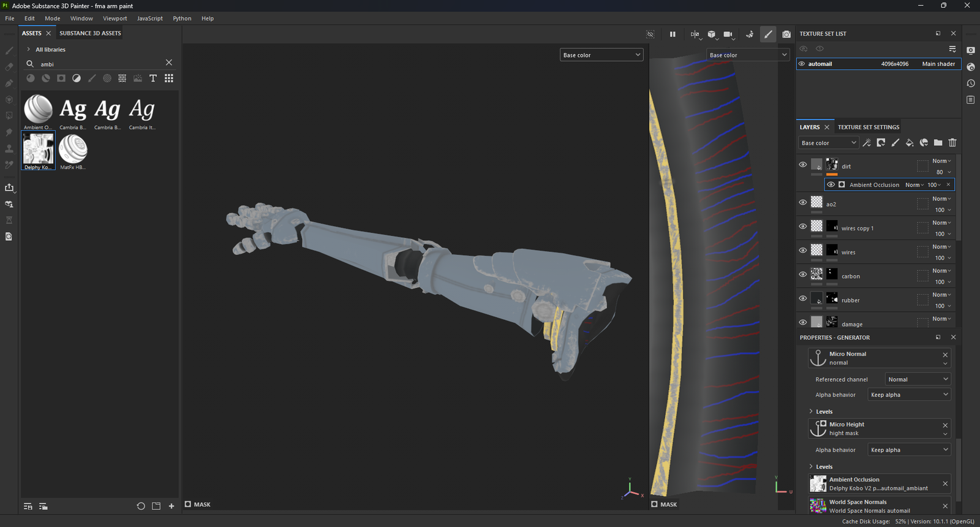
Task: Click the delete layer trash icon
Action: (952, 143)
